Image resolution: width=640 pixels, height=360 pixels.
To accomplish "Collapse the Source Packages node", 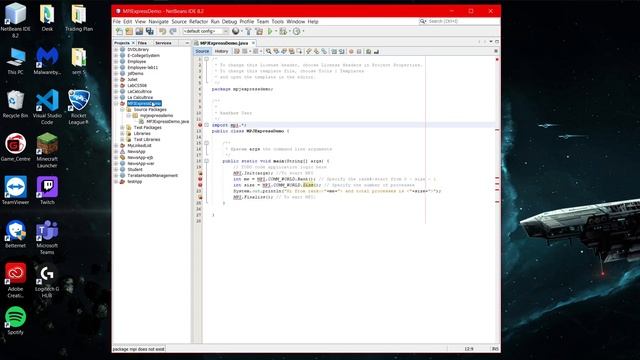I will pos(122,110).
